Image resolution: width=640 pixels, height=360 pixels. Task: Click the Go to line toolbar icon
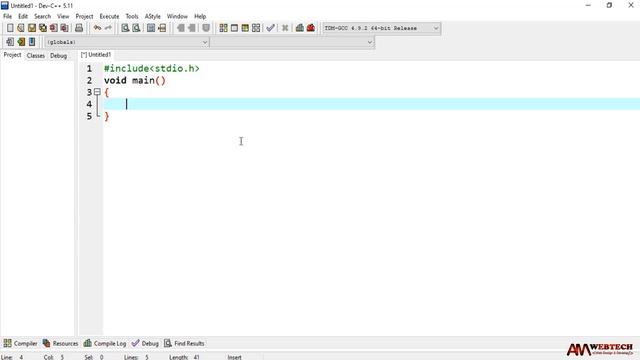point(162,28)
